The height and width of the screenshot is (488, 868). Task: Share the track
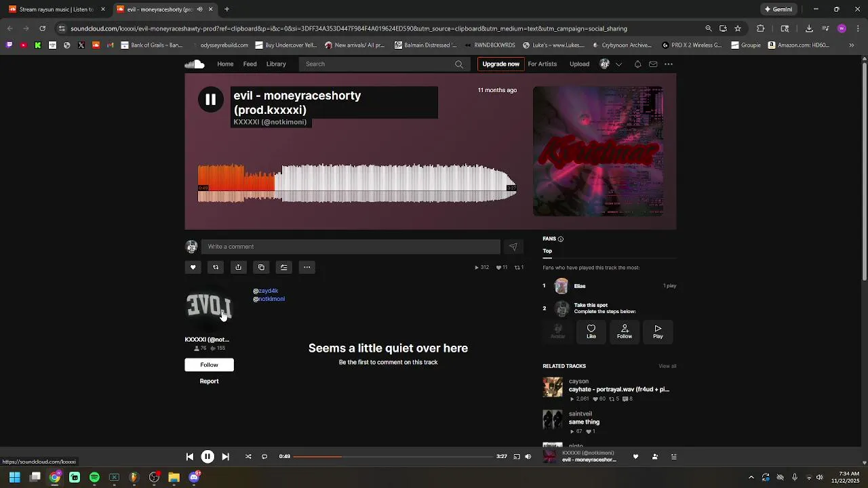[238, 267]
